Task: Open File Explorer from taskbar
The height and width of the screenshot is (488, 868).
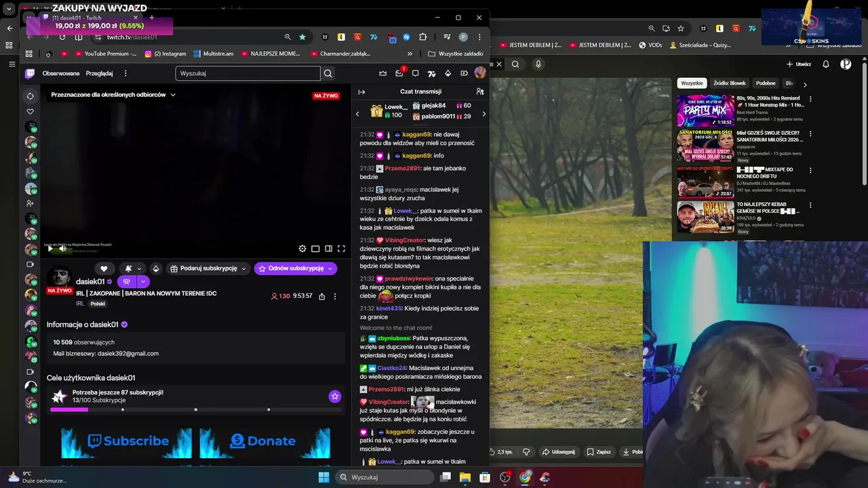Action: click(465, 477)
